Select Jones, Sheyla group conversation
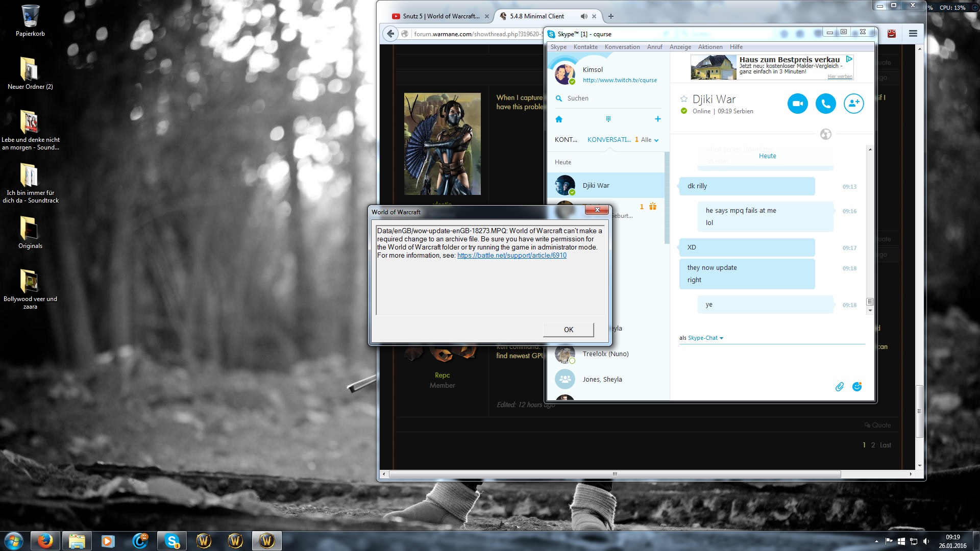The image size is (980, 551). tap(605, 379)
